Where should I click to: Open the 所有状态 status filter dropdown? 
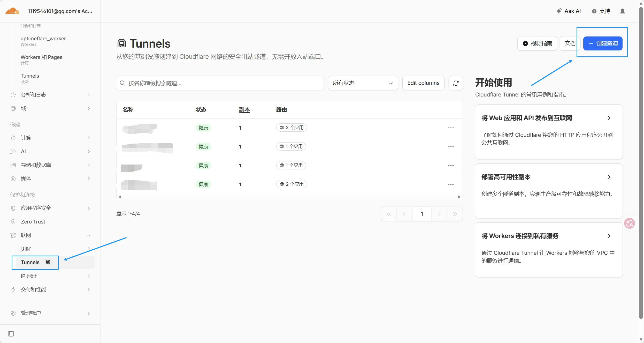(x=363, y=83)
